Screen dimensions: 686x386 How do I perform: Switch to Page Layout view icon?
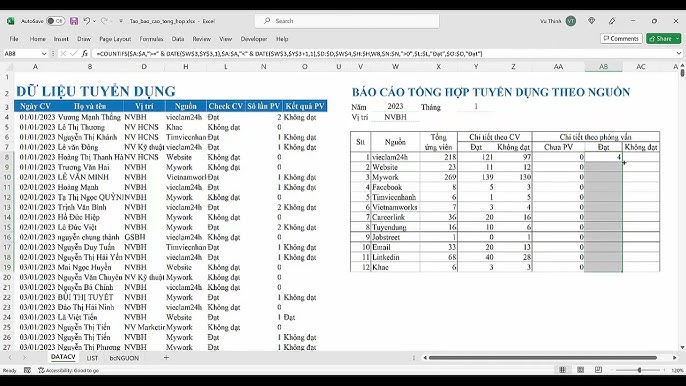click(581, 370)
